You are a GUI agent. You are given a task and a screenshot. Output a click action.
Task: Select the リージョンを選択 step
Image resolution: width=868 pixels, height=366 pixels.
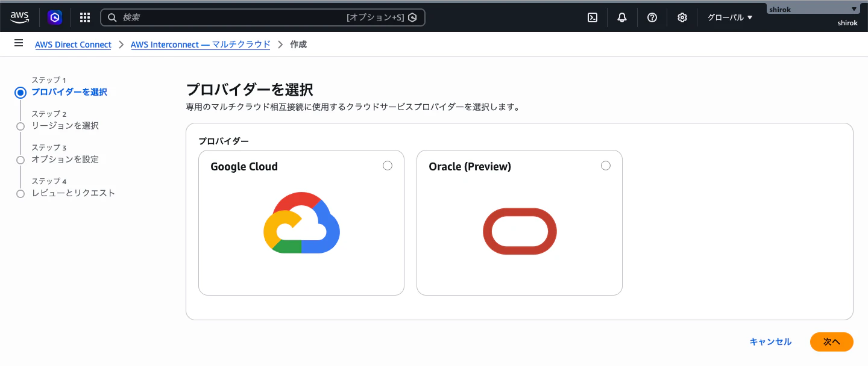[x=65, y=126]
